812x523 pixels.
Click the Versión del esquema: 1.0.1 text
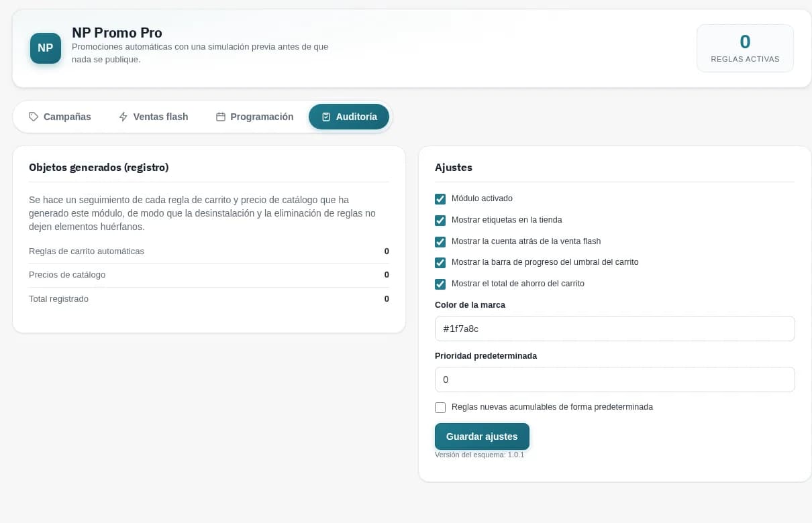point(479,455)
